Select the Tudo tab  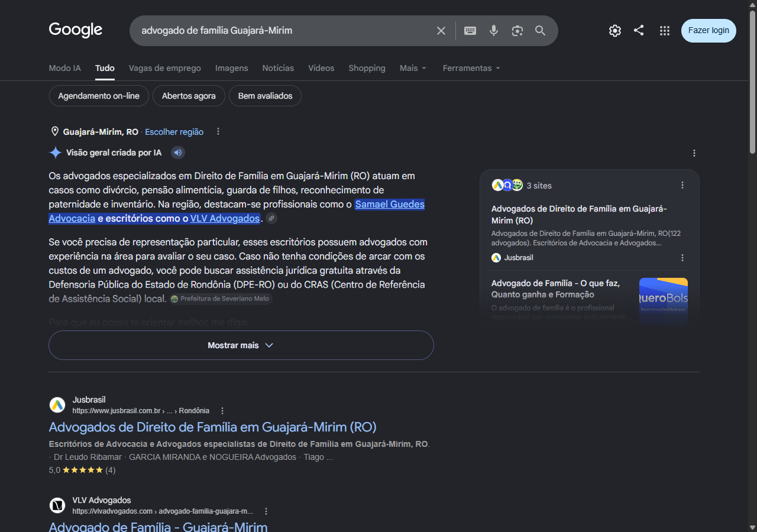point(105,68)
